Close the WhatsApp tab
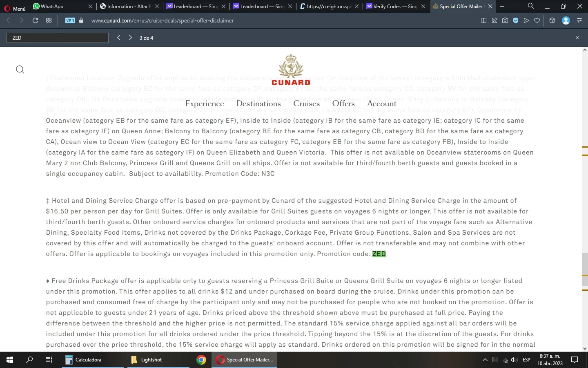 point(90,7)
